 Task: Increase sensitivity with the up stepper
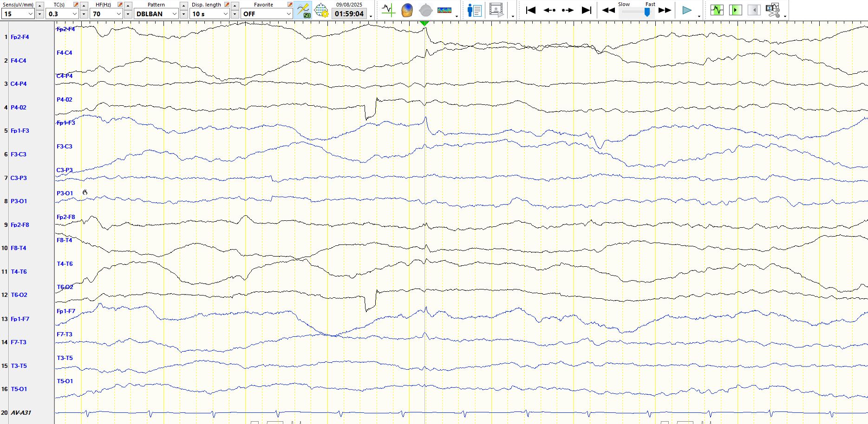coord(39,6)
